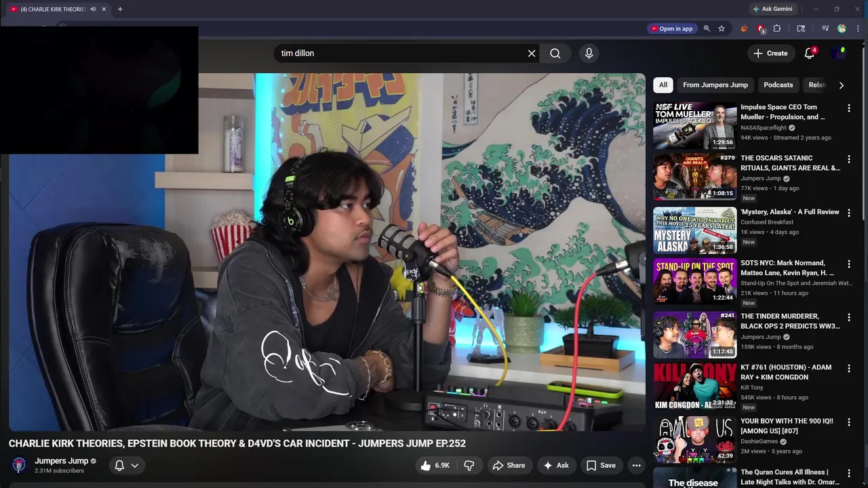Show more filter chips with right arrow
This screenshot has width=868, height=488.
pos(842,85)
